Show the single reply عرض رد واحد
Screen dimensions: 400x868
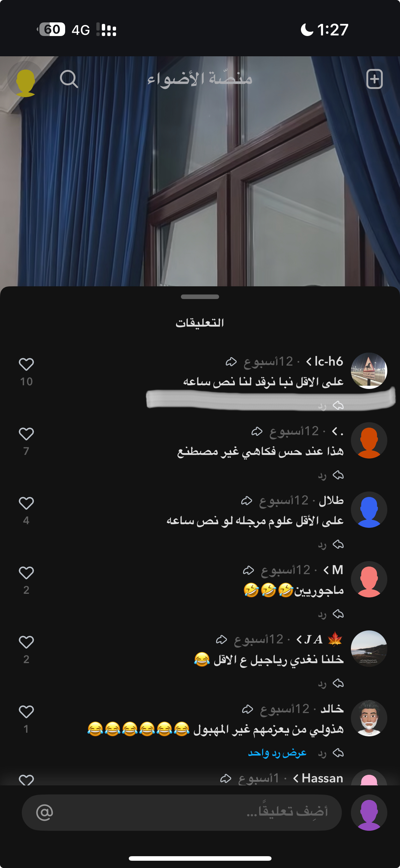pyautogui.click(x=277, y=753)
